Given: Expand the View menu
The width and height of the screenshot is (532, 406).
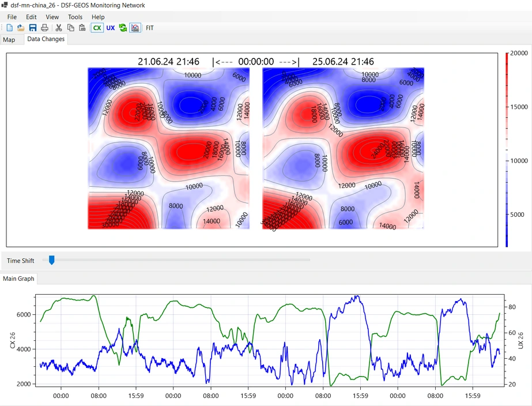Looking at the screenshot, I should (52, 17).
